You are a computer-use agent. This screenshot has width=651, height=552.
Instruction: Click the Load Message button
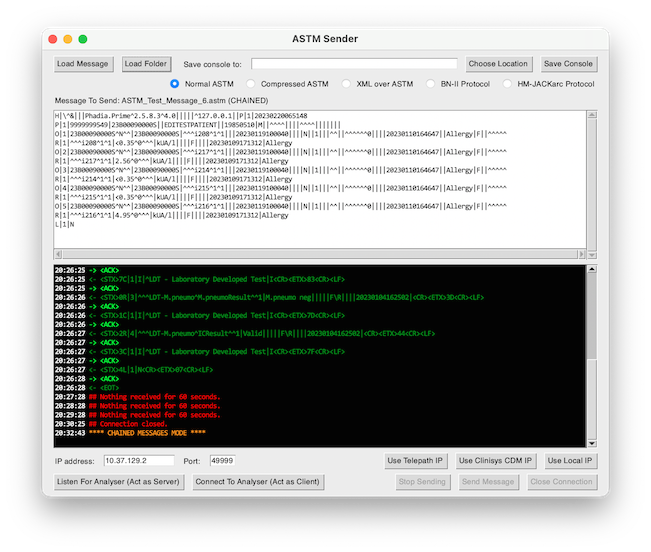pos(83,64)
